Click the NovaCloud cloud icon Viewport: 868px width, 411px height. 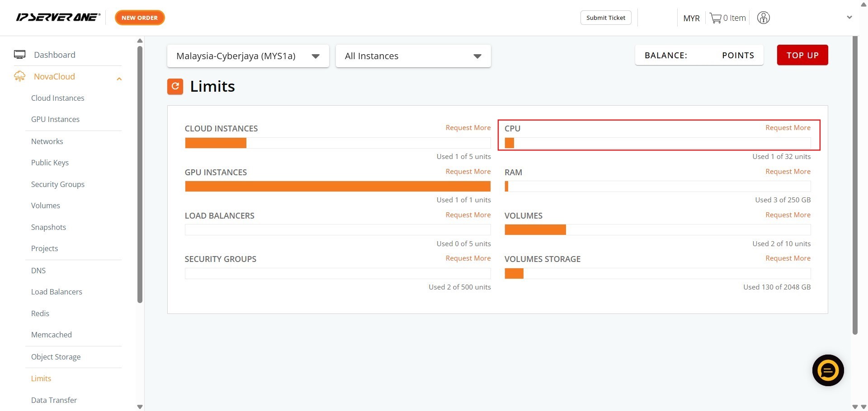[x=19, y=76]
